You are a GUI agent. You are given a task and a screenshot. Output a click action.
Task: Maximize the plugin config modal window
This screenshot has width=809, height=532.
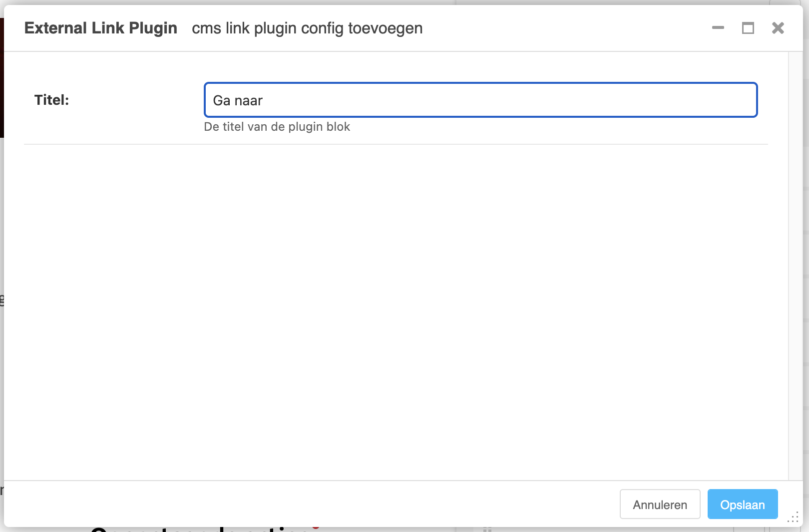tap(748, 28)
